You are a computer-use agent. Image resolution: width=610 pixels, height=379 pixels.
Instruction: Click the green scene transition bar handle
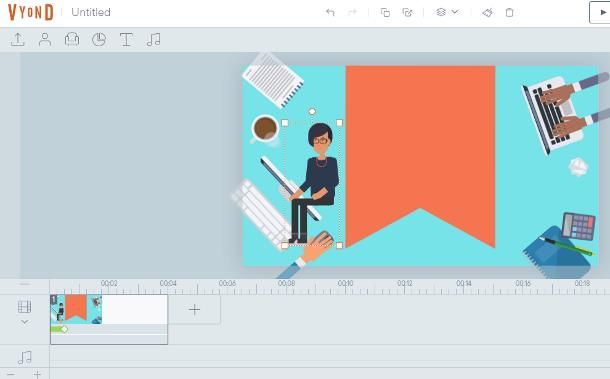[x=64, y=329]
